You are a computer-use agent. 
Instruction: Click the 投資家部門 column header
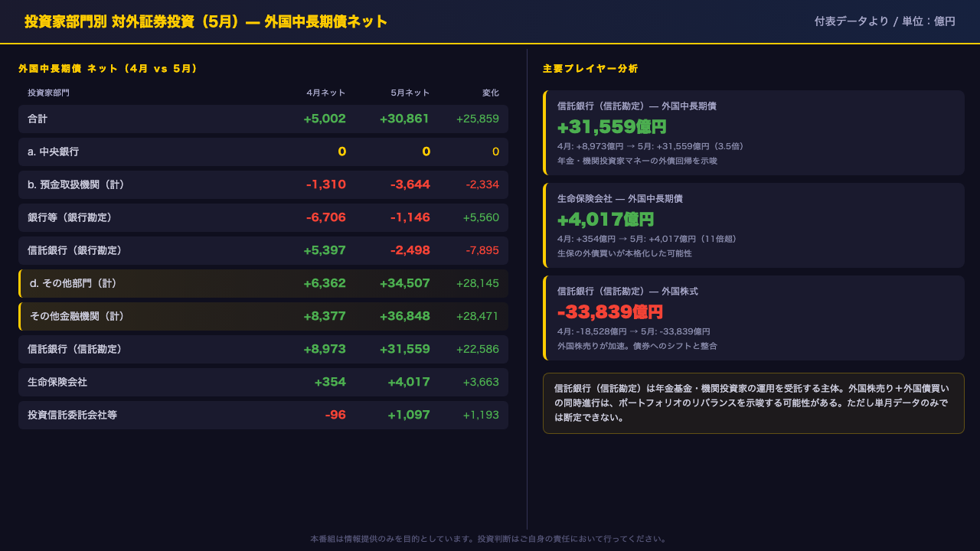pyautogui.click(x=48, y=93)
